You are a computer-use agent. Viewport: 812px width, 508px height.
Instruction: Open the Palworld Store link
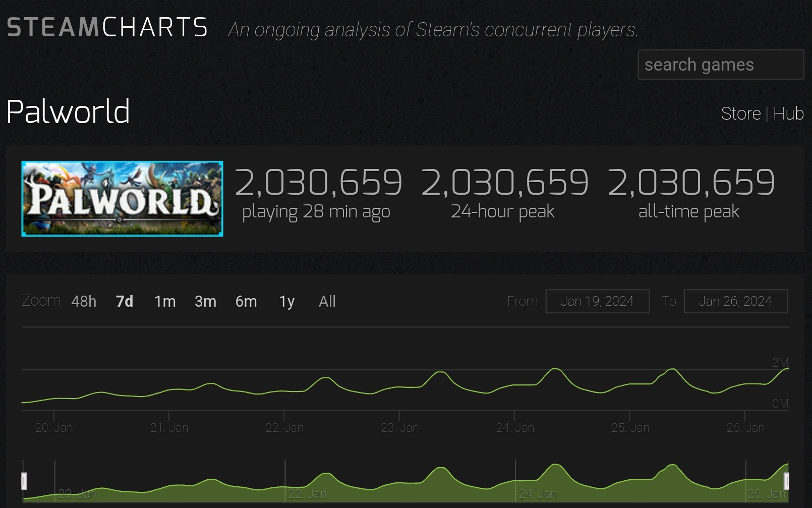[740, 114]
